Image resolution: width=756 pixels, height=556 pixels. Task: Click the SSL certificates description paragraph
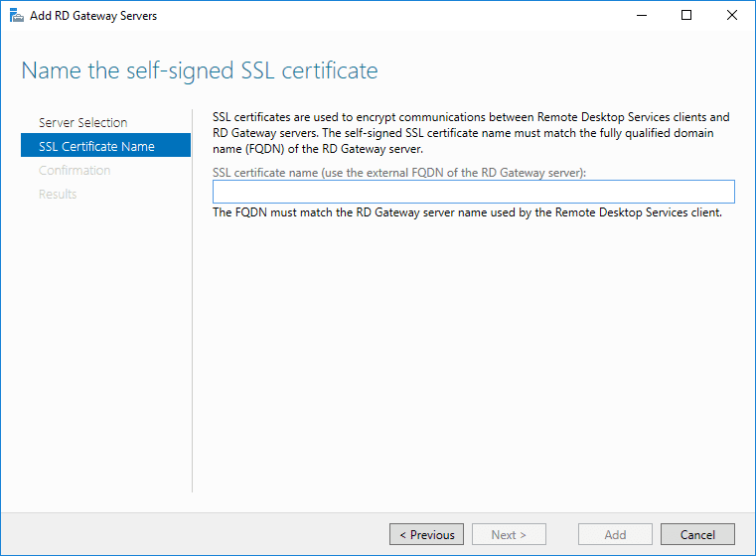[x=471, y=133]
